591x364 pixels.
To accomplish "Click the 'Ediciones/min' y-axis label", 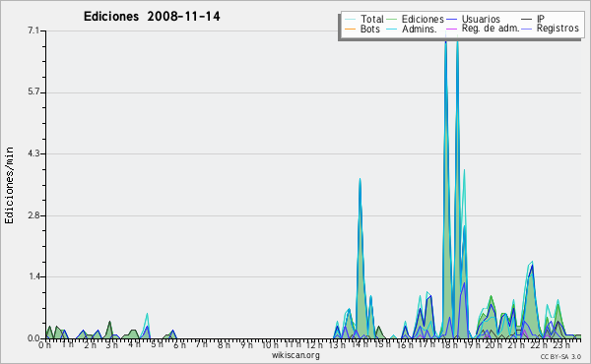I will [x=9, y=185].
